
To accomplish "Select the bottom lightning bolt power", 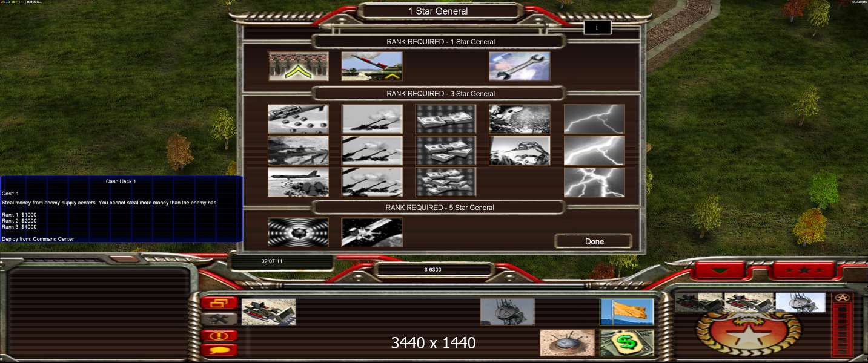I will [x=594, y=182].
